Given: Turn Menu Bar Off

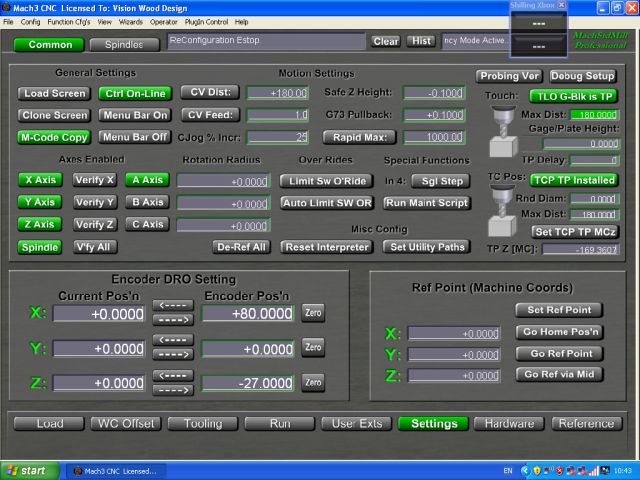Looking at the screenshot, I should coord(134,137).
